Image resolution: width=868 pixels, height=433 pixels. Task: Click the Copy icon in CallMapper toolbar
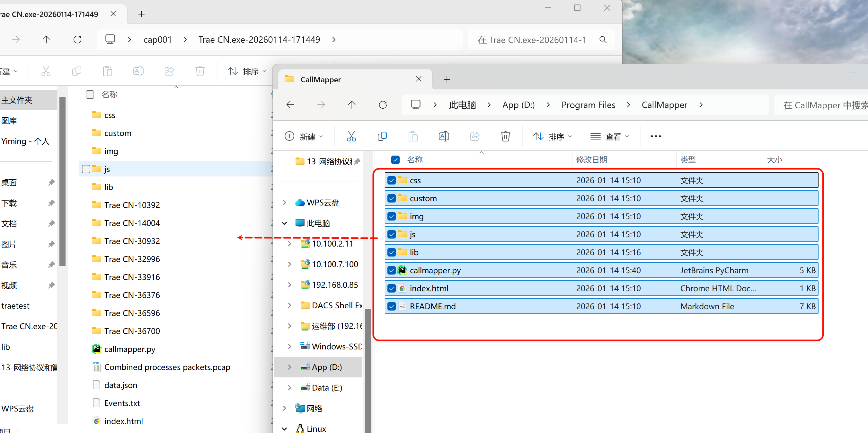382,136
